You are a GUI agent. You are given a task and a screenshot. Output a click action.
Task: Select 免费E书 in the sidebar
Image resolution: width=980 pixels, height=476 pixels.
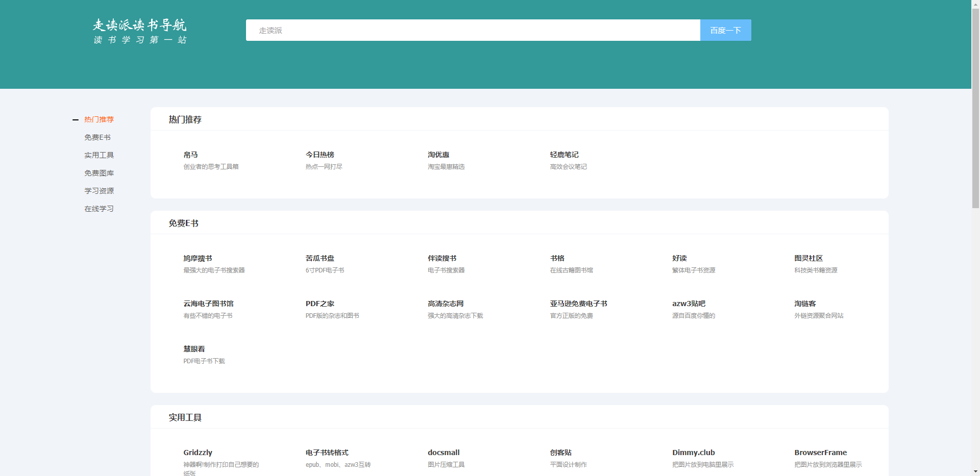click(97, 137)
